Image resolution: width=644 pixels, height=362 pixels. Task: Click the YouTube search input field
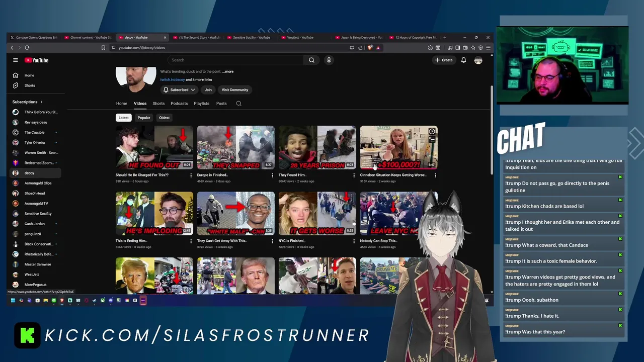tap(235, 60)
